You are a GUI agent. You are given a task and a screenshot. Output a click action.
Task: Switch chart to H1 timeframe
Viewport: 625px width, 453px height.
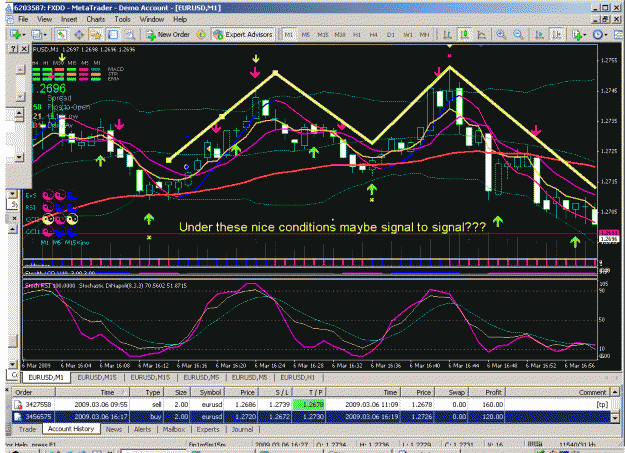[357, 35]
